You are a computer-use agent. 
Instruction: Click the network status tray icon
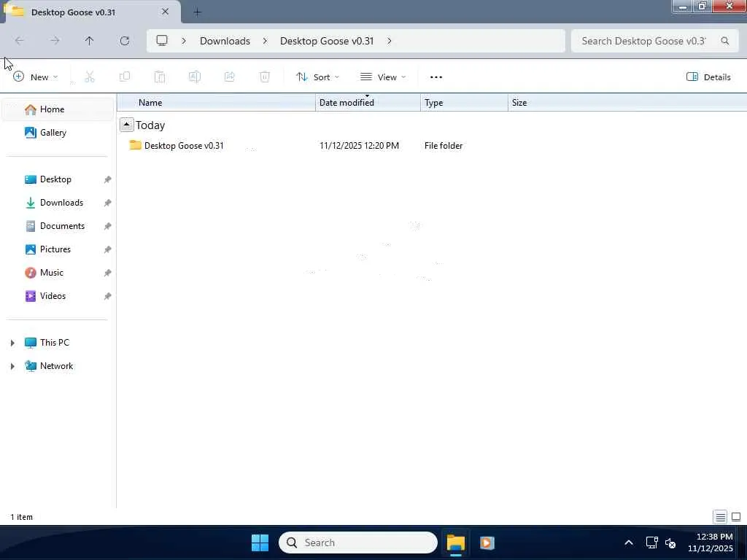tap(651, 542)
